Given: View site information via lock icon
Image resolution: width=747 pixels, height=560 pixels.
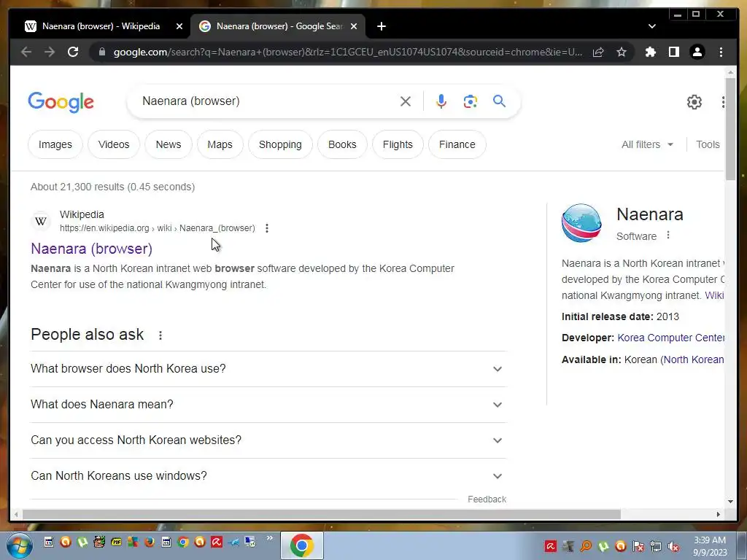Looking at the screenshot, I should tap(101, 52).
